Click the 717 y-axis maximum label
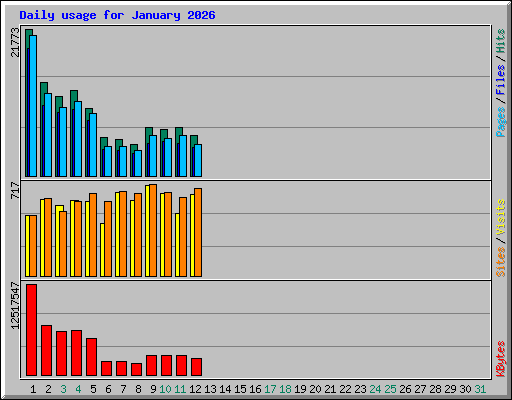512x400 pixels. (x=15, y=191)
